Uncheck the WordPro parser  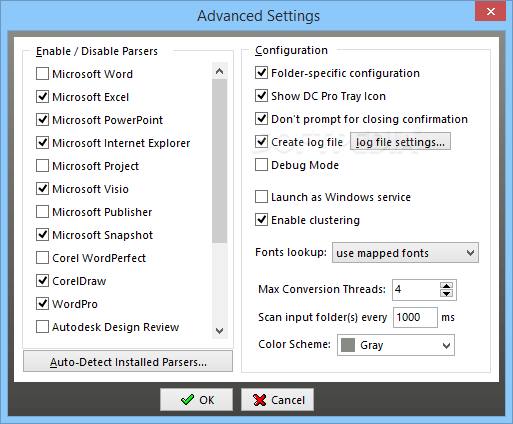(42, 304)
